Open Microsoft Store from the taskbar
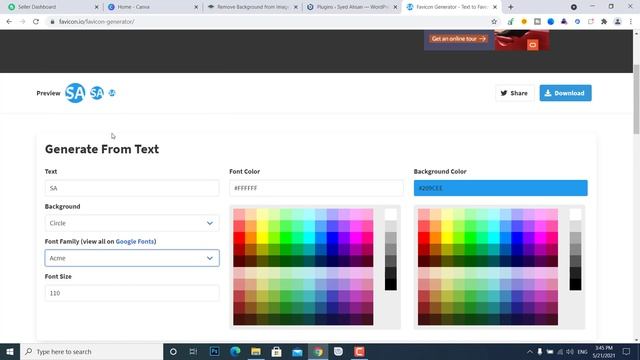 tap(276, 351)
